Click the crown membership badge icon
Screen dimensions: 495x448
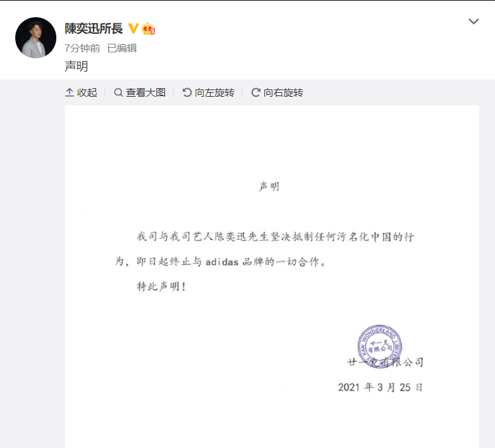point(148,28)
